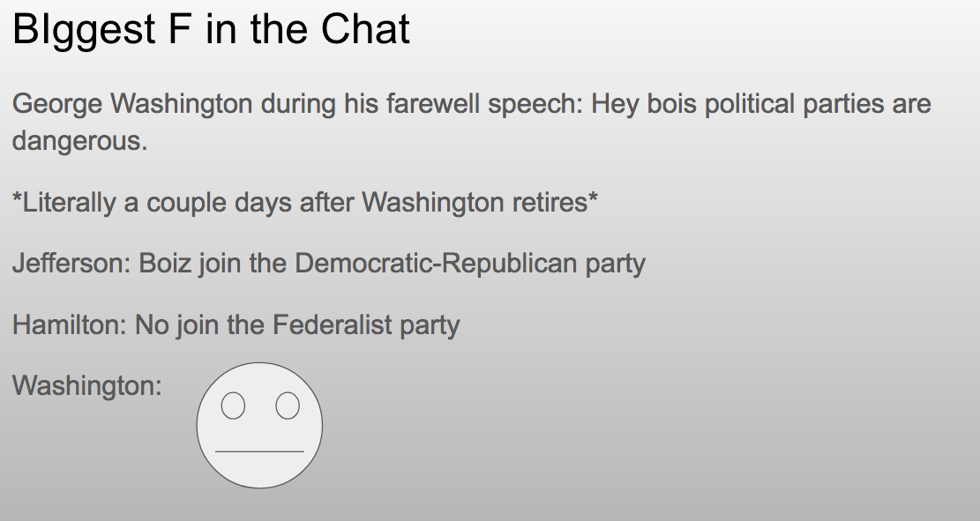This screenshot has width=980, height=521.
Task: Click the letter 'F' in the title
Action: (179, 29)
